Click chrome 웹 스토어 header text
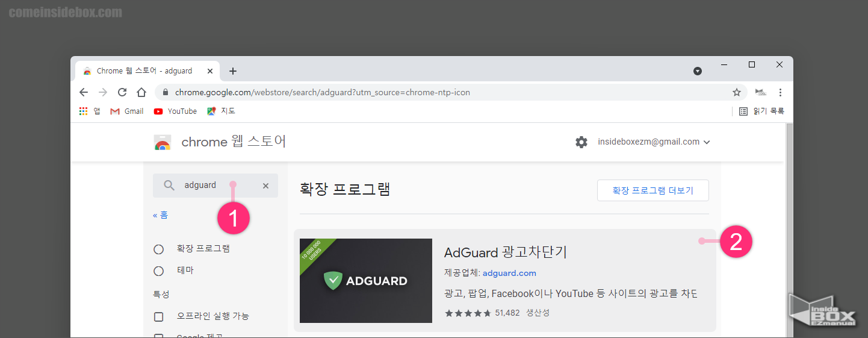 pos(234,142)
